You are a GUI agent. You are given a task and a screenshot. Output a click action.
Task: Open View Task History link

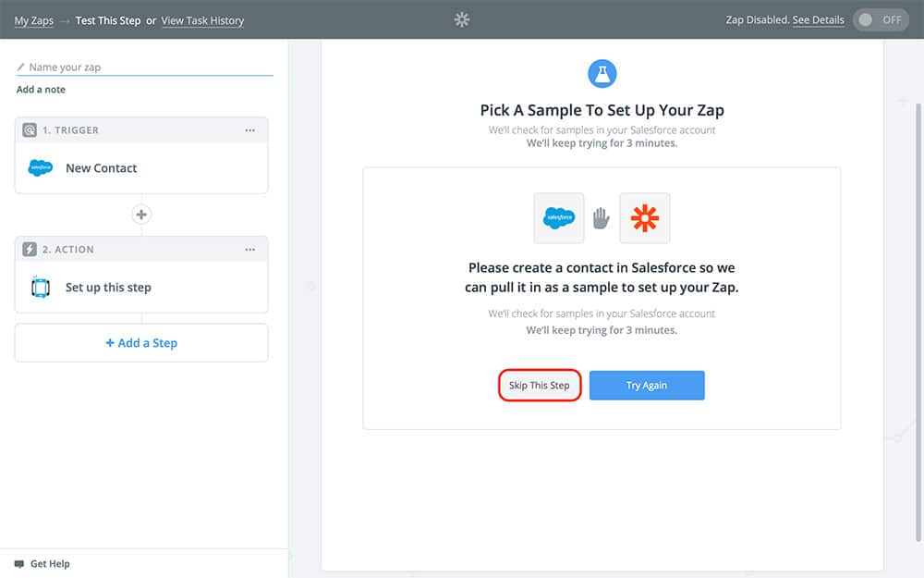202,20
